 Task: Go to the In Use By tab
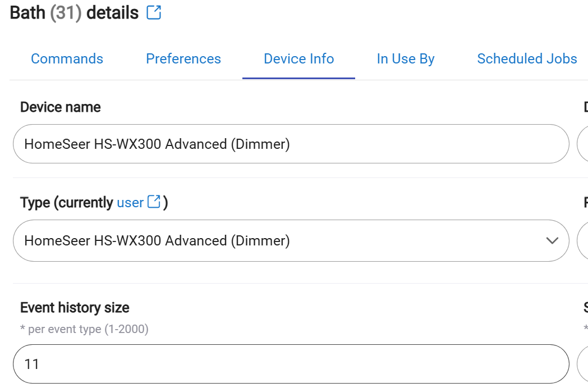coord(406,58)
